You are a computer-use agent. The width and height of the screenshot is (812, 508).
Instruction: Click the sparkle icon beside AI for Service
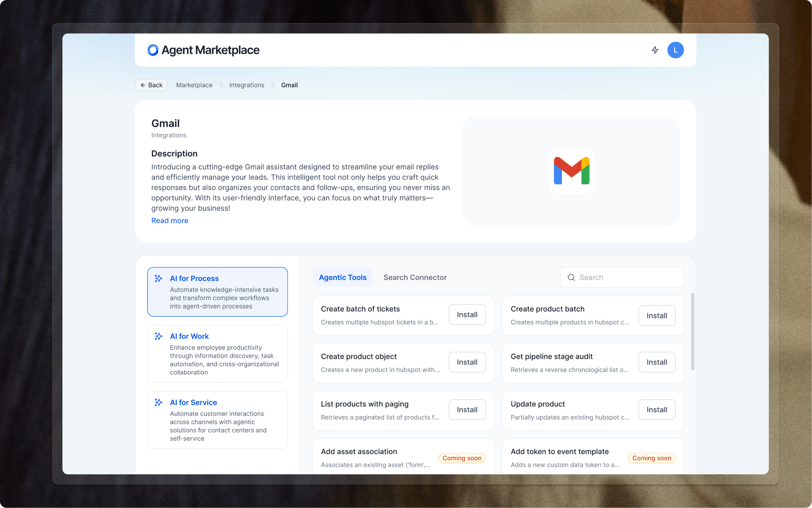point(158,402)
